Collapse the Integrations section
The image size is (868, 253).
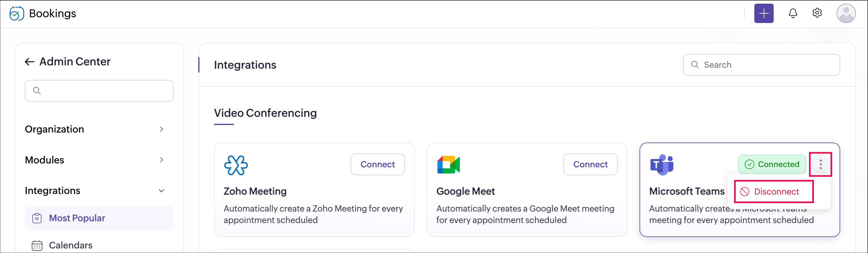click(162, 191)
